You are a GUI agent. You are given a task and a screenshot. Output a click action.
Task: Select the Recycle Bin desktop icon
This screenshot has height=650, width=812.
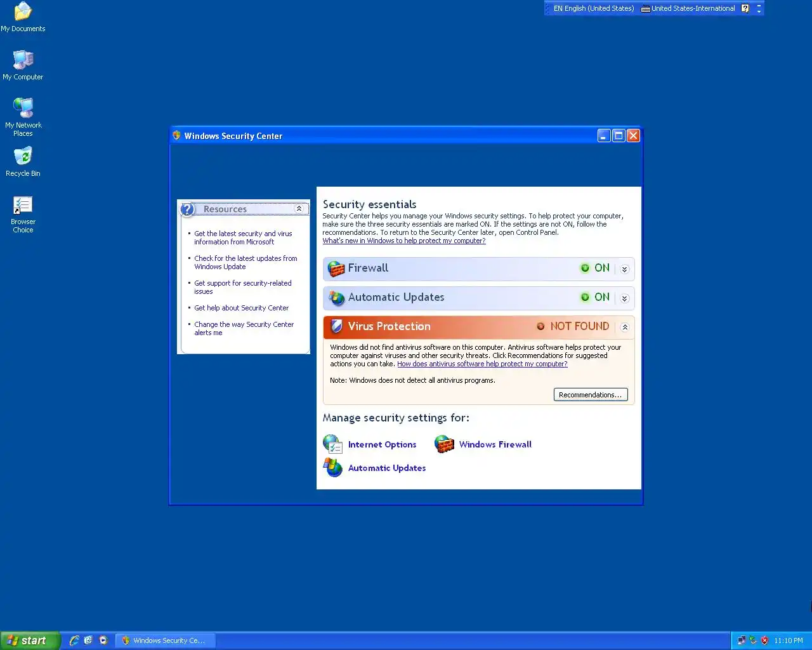(23, 156)
